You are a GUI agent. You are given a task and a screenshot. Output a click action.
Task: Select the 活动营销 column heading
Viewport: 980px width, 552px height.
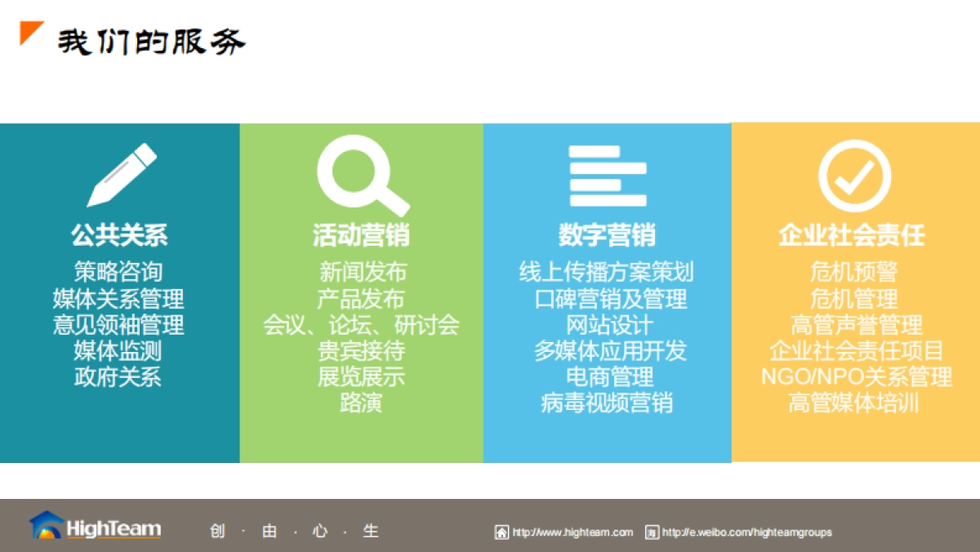pyautogui.click(x=362, y=235)
